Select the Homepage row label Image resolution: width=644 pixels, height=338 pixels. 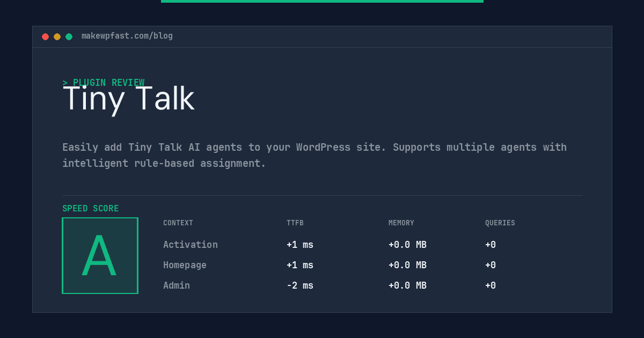[185, 265]
